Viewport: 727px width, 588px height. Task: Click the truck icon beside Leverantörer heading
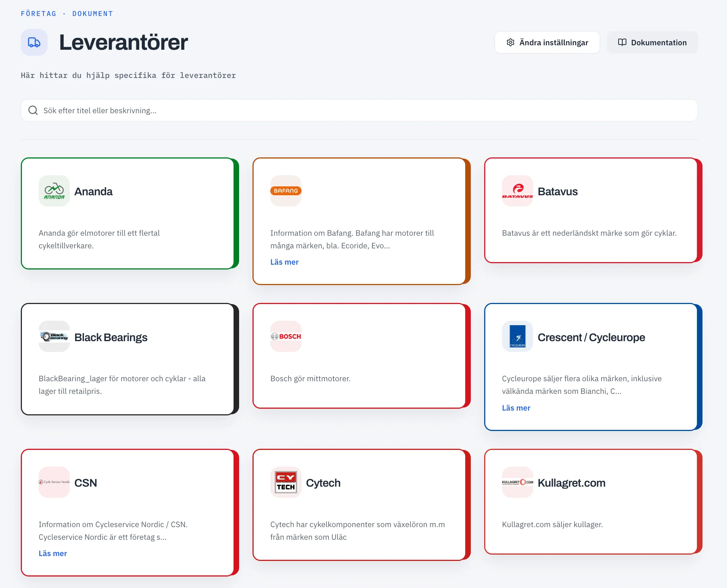[x=34, y=42]
